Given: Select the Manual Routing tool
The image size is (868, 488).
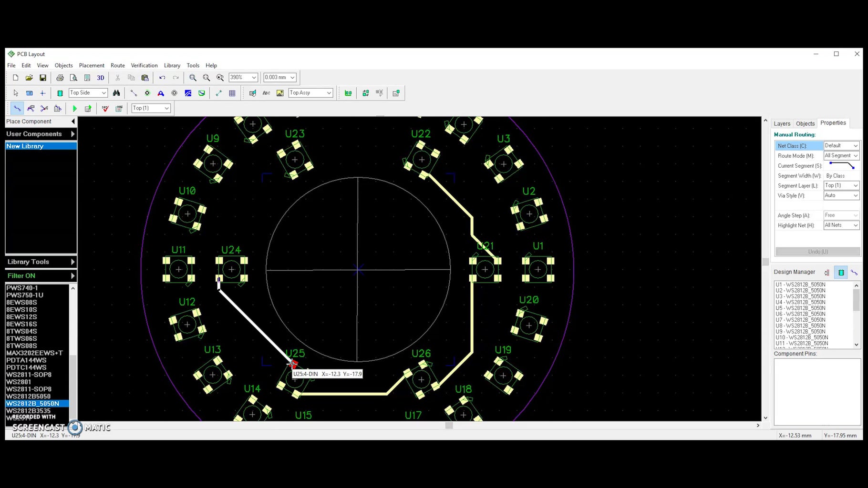Looking at the screenshot, I should pyautogui.click(x=17, y=108).
